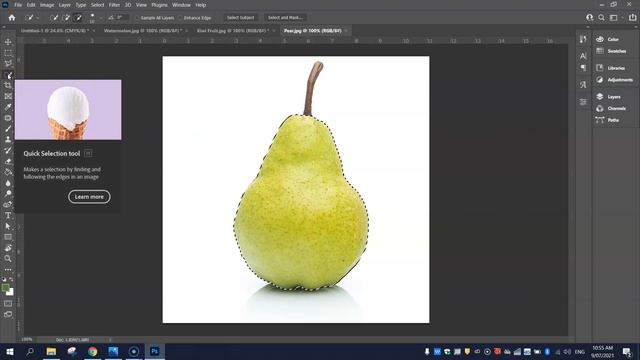This screenshot has width=640, height=360.
Task: Click the brush angle input field
Action: tap(122, 18)
